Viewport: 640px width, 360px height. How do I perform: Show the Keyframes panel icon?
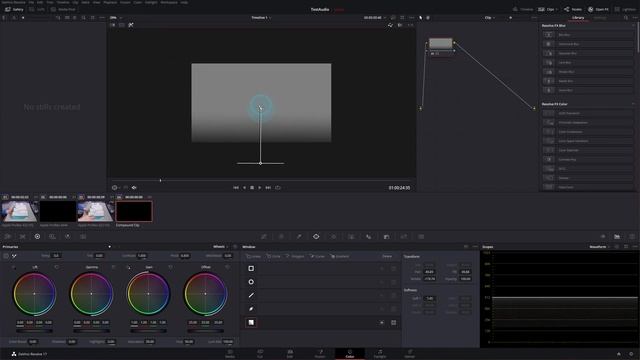pos(603,236)
